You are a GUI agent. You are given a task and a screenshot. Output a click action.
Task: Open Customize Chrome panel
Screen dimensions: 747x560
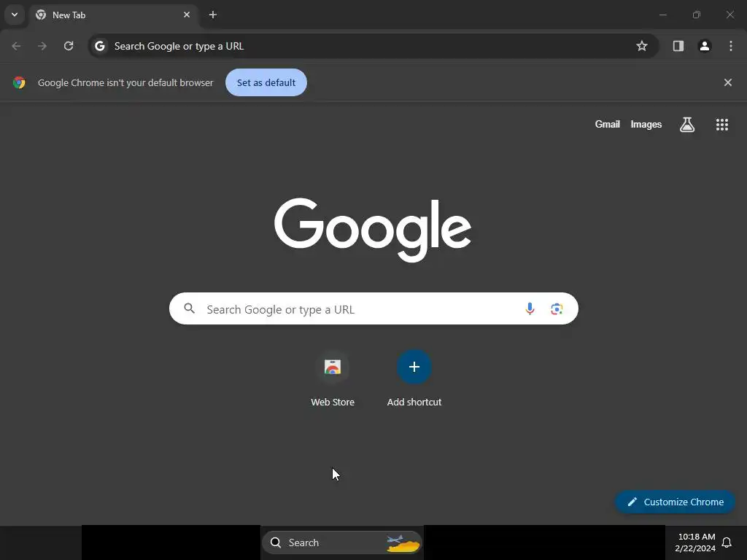pyautogui.click(x=675, y=502)
